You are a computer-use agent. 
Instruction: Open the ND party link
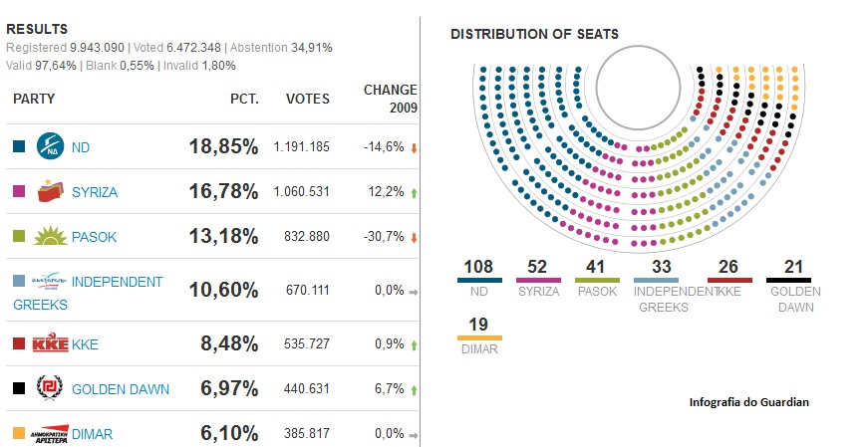[x=81, y=148]
